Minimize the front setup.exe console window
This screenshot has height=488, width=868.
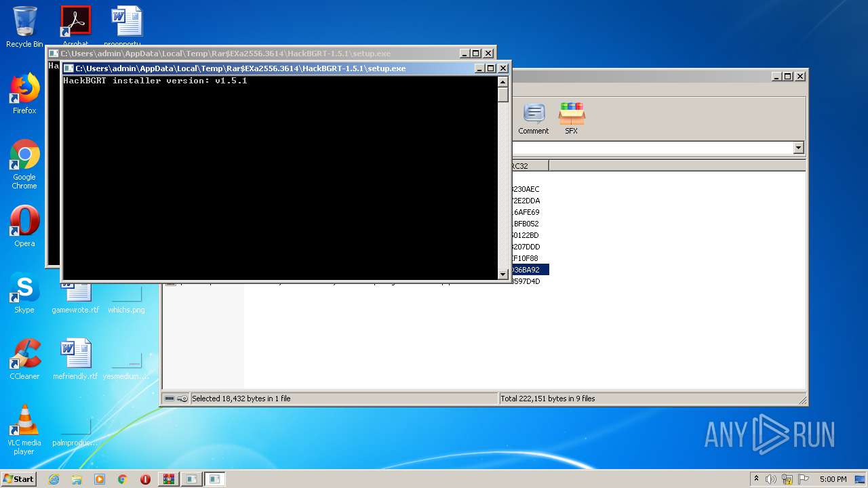point(480,68)
